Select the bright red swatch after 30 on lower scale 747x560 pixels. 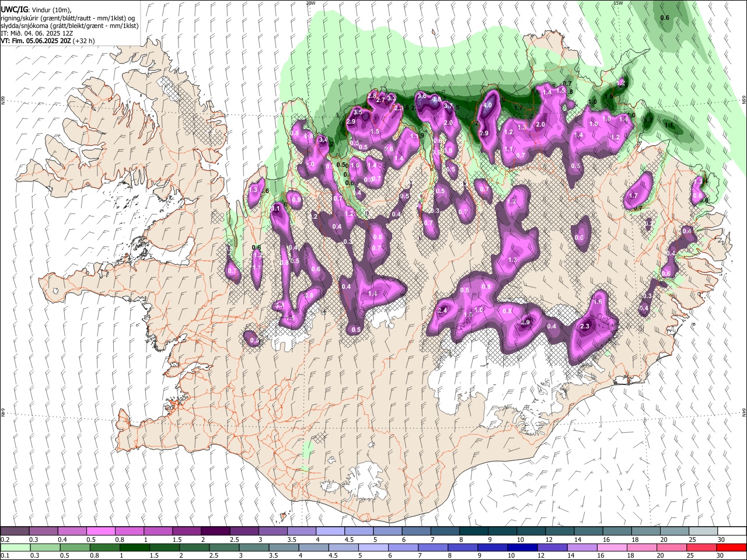(x=732, y=547)
